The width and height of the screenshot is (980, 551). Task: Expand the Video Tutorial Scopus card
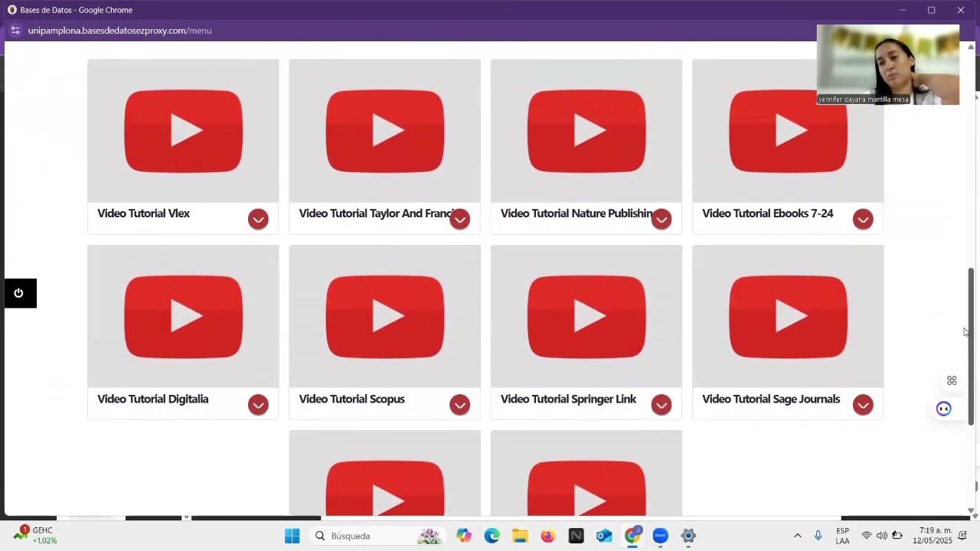[x=459, y=405]
